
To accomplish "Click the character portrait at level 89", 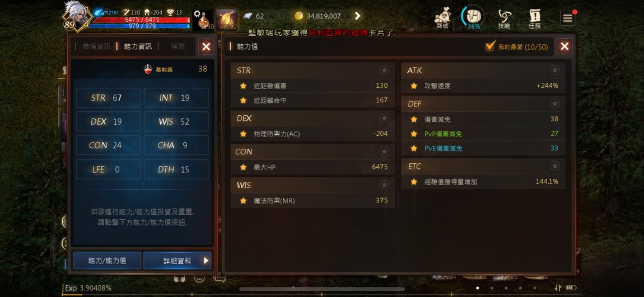I will 77,16.
